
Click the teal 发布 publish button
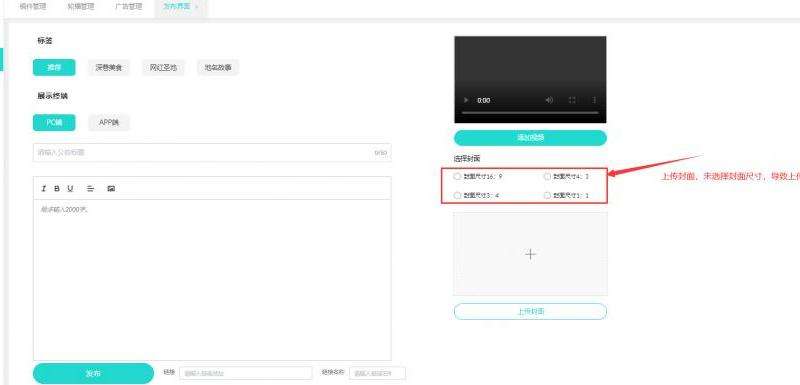coord(93,373)
